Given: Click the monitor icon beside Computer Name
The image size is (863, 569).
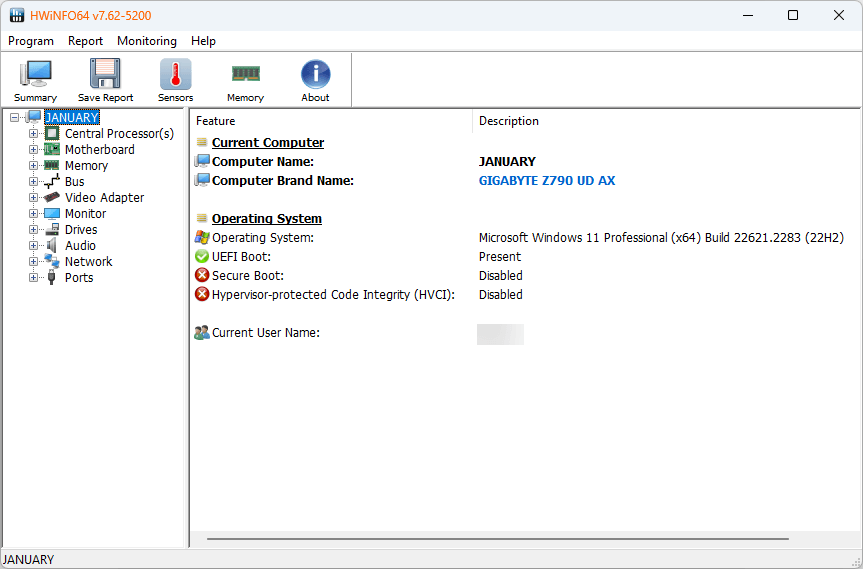Looking at the screenshot, I should 202,161.
